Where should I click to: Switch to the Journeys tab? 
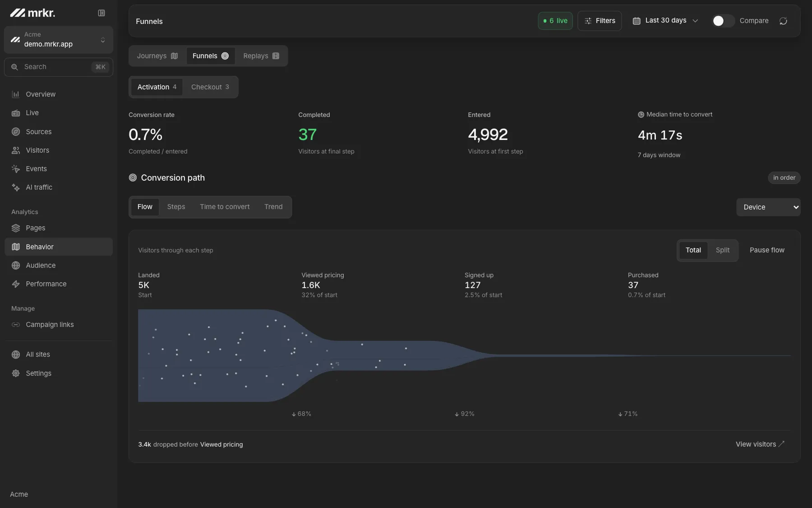pos(157,56)
